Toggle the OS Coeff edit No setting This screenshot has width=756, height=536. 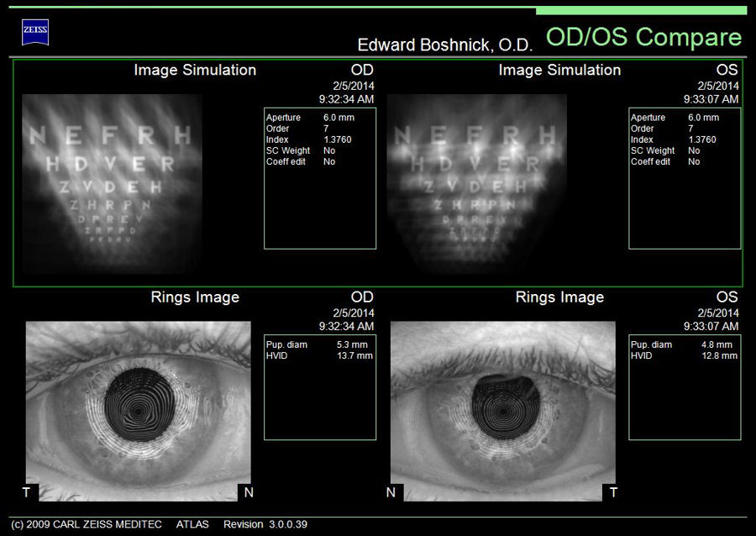(x=694, y=161)
